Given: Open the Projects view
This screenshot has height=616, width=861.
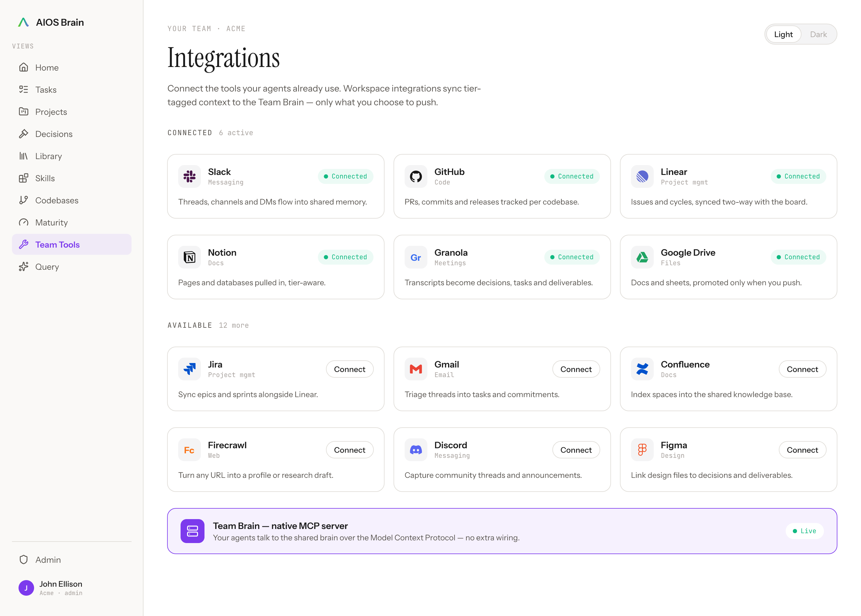Looking at the screenshot, I should [72, 112].
